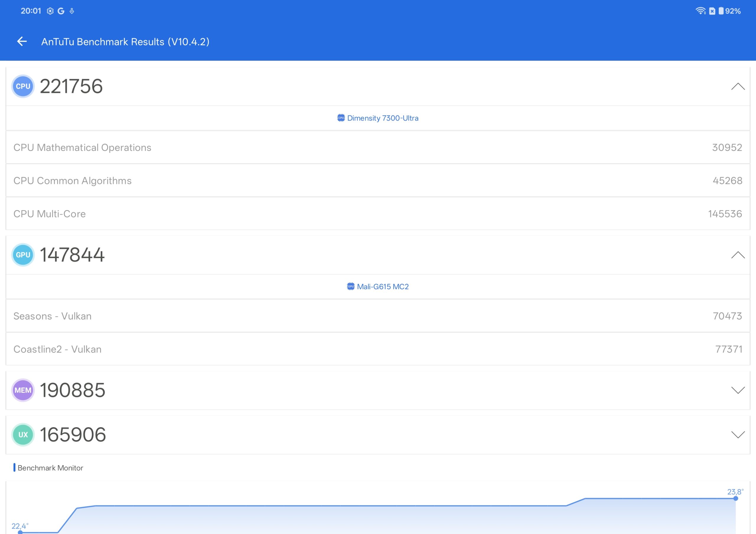Click the green UX badge icon

click(x=23, y=435)
